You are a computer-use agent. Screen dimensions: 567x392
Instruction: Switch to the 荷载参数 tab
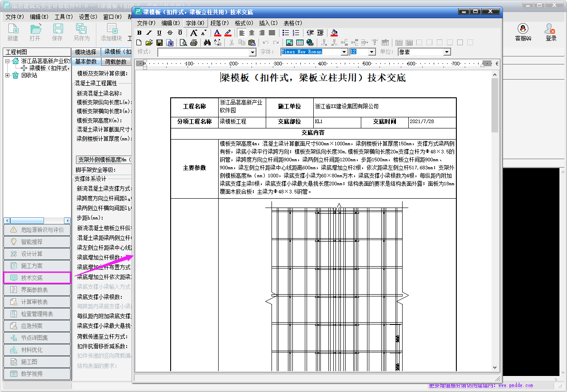click(x=116, y=62)
